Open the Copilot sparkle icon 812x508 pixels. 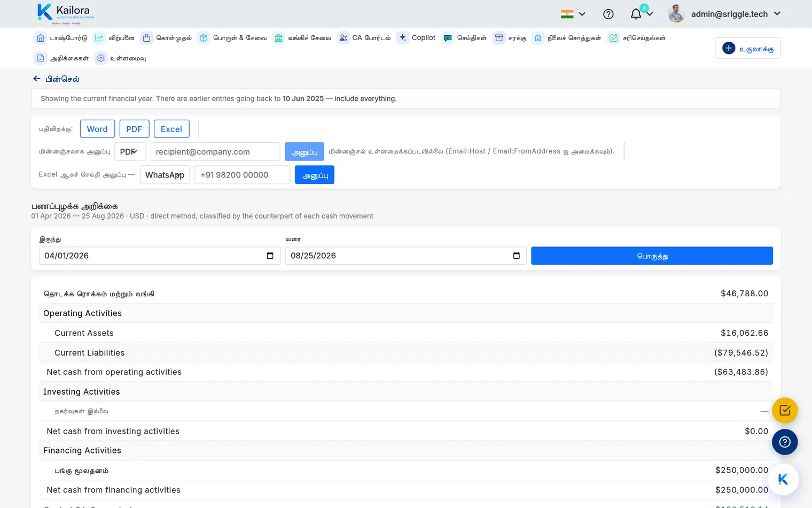pos(402,37)
